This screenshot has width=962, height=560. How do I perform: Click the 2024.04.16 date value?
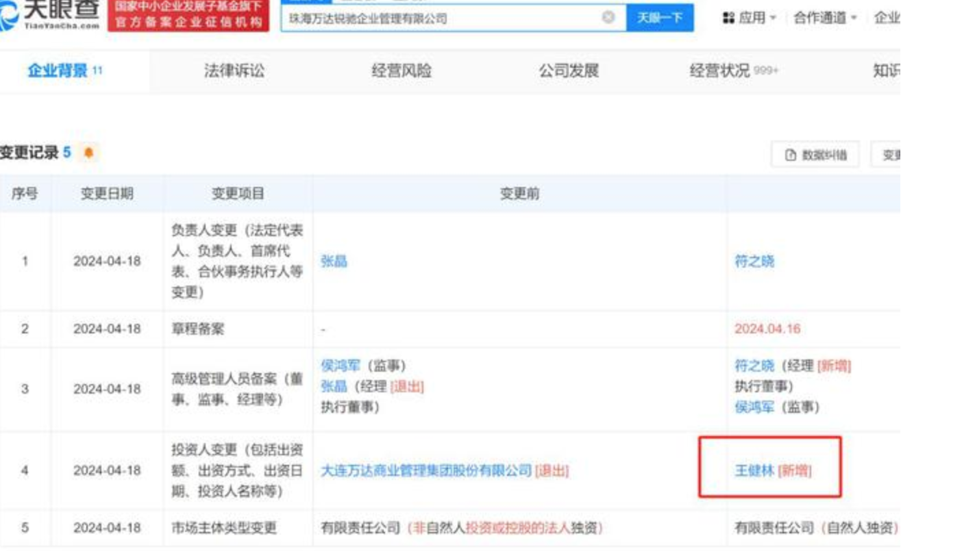pyautogui.click(x=767, y=329)
